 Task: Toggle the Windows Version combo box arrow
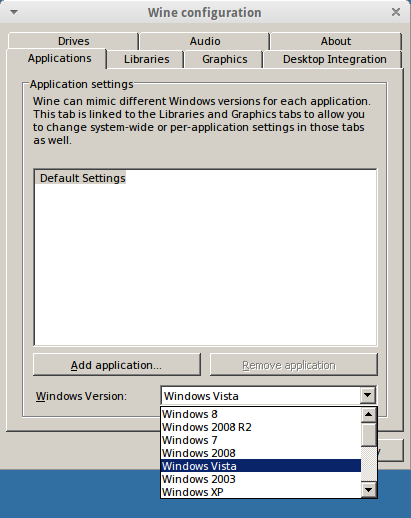click(x=368, y=395)
